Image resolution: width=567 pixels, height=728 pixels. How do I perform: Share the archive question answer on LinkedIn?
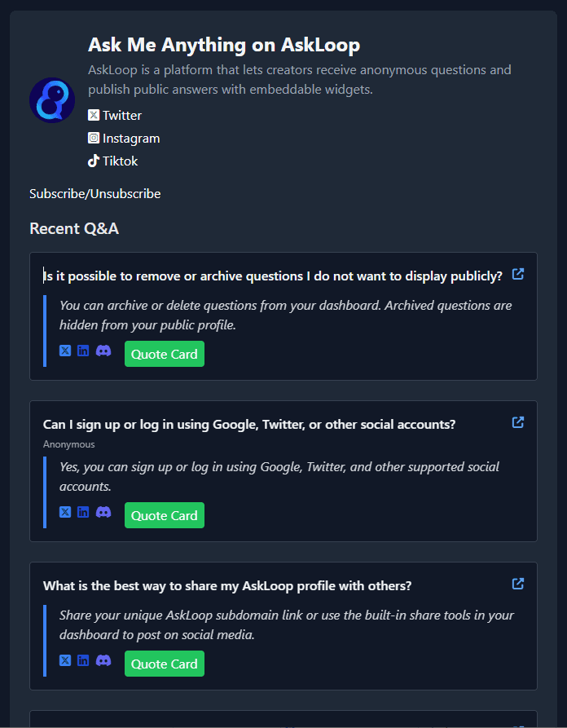[83, 351]
